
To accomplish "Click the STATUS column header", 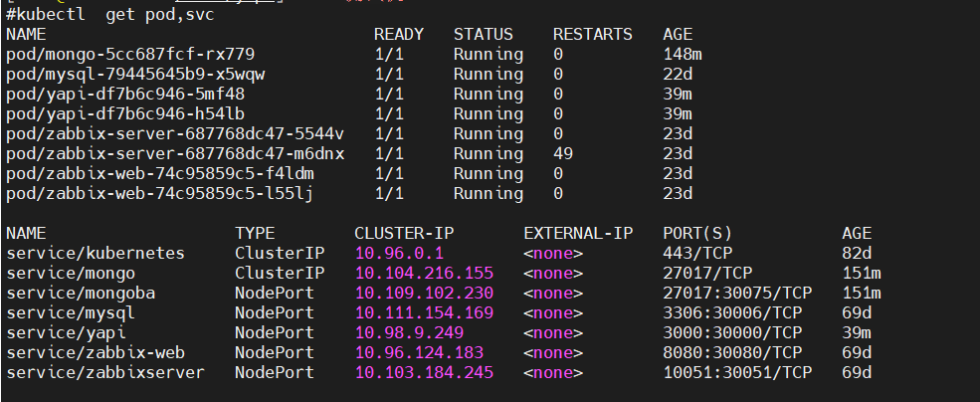I will tap(484, 35).
